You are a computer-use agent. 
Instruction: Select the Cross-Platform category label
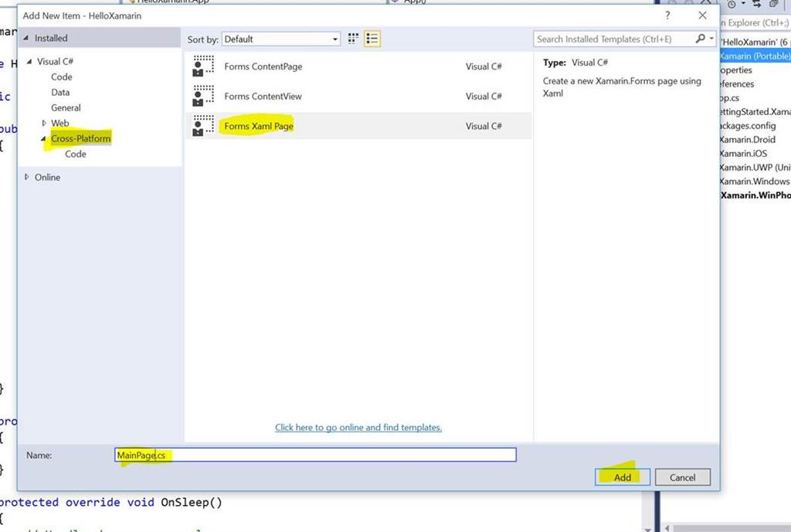(80, 139)
